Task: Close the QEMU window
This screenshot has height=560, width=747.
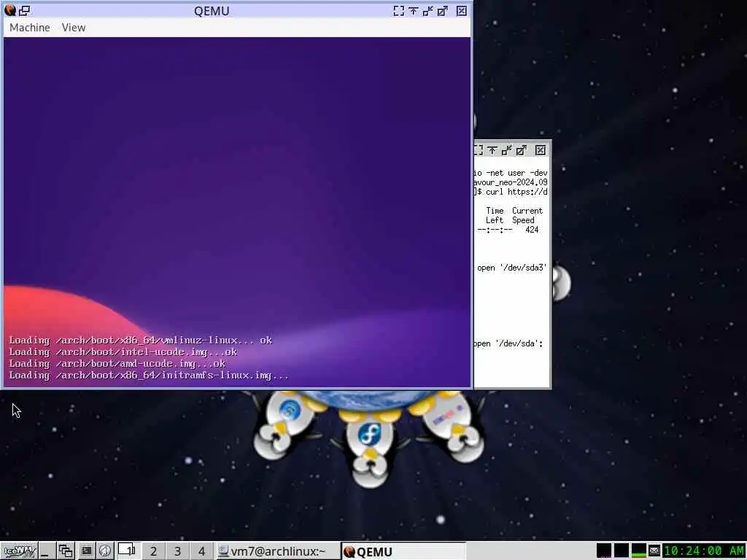Action: tap(461, 11)
